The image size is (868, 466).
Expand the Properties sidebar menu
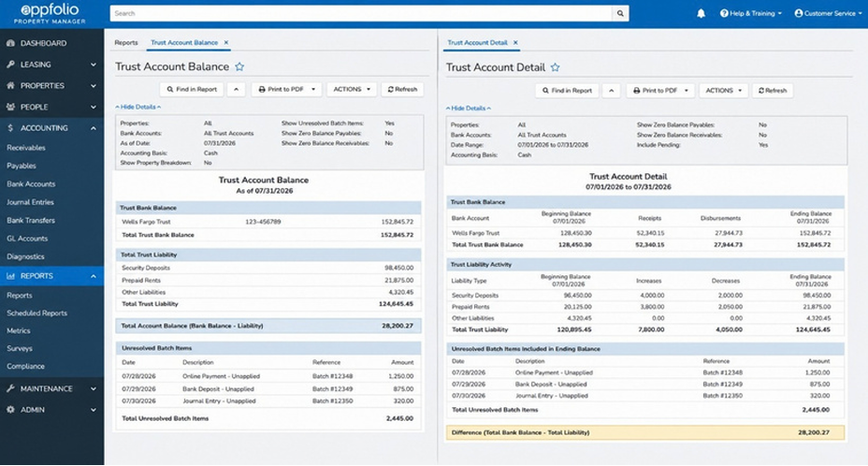[x=51, y=85]
